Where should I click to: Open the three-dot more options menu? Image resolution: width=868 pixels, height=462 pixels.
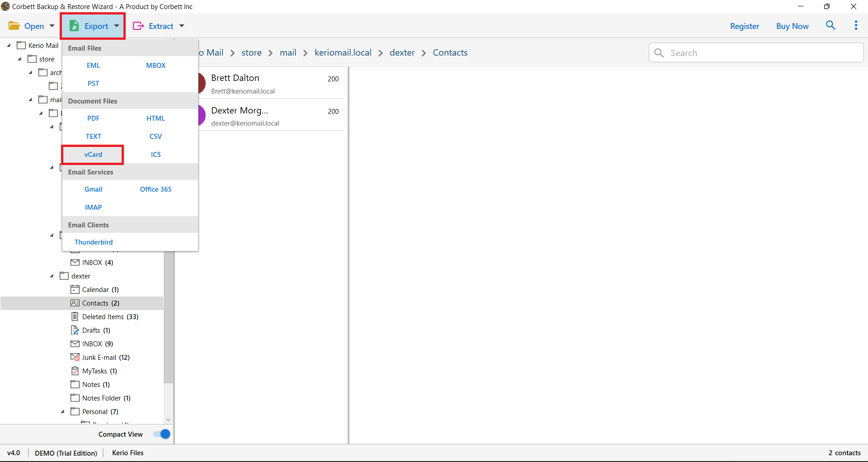click(856, 25)
